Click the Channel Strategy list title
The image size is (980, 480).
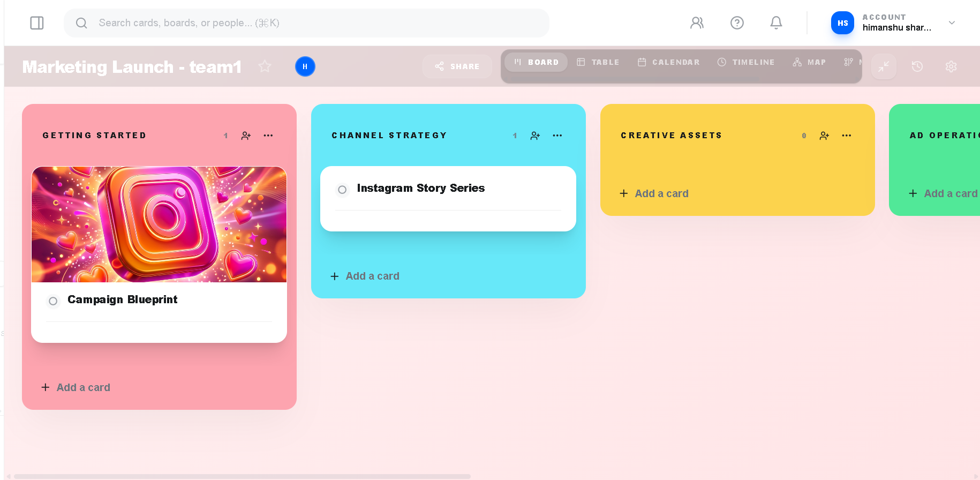(389, 136)
